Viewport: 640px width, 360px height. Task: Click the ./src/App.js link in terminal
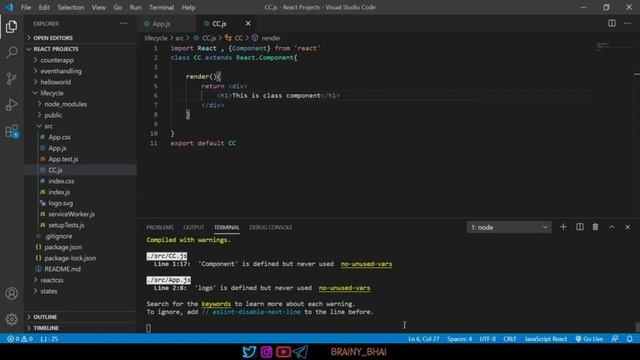pos(169,280)
